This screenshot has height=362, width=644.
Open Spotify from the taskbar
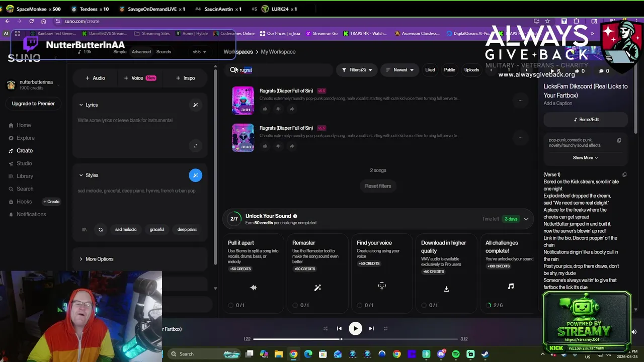pyautogui.click(x=456, y=354)
